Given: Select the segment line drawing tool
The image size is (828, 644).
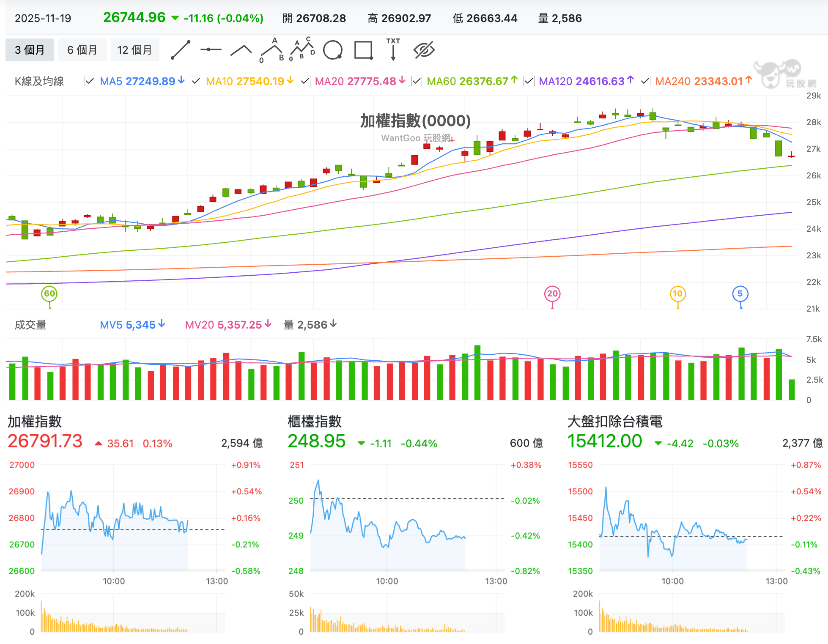Looking at the screenshot, I should click(181, 50).
